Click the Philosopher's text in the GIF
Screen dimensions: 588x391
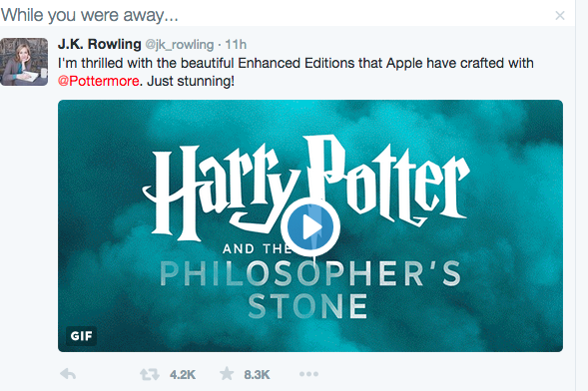click(x=310, y=273)
